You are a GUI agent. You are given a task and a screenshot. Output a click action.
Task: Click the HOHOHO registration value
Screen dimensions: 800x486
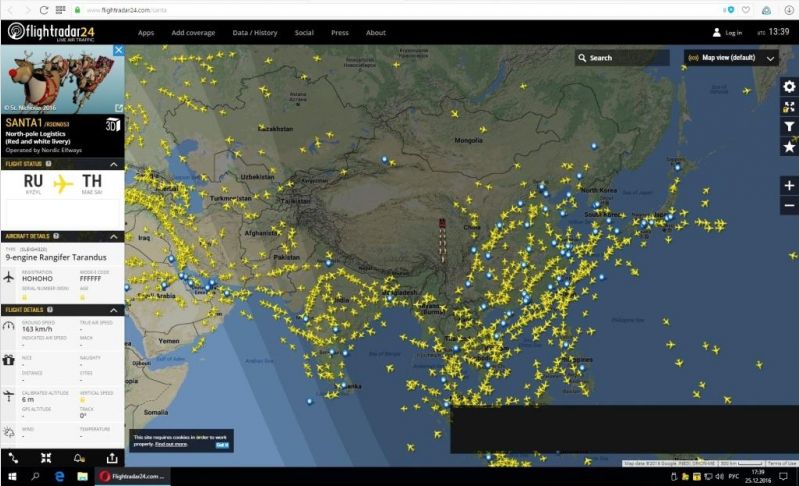click(37, 279)
